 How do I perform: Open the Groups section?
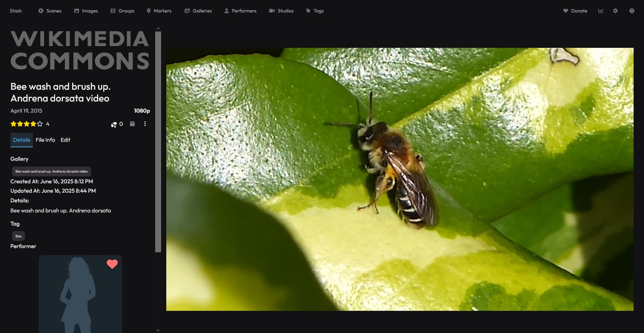122,11
